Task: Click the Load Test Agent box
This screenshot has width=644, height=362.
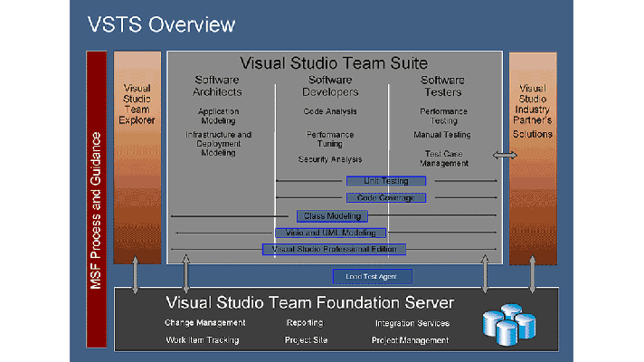Action: point(373,277)
